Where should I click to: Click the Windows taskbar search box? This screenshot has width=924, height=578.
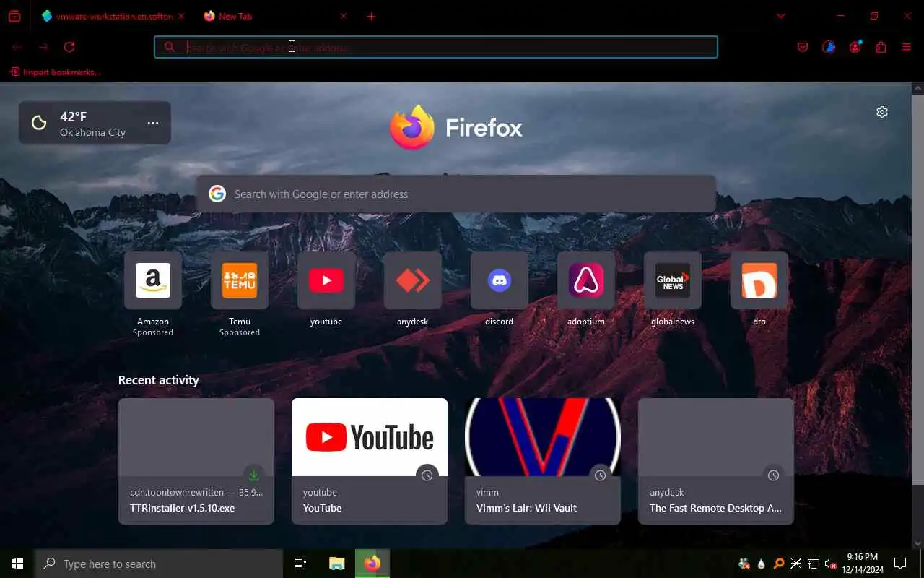(x=159, y=564)
